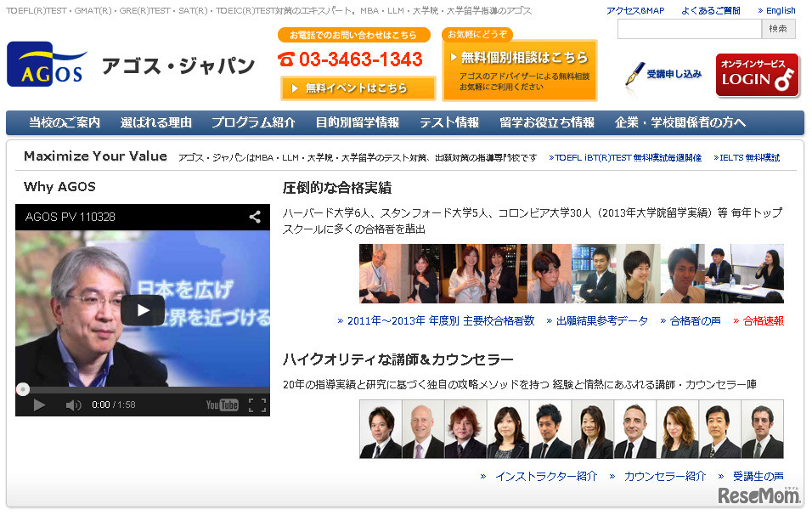Open 出願結果参考データ link

598,320
